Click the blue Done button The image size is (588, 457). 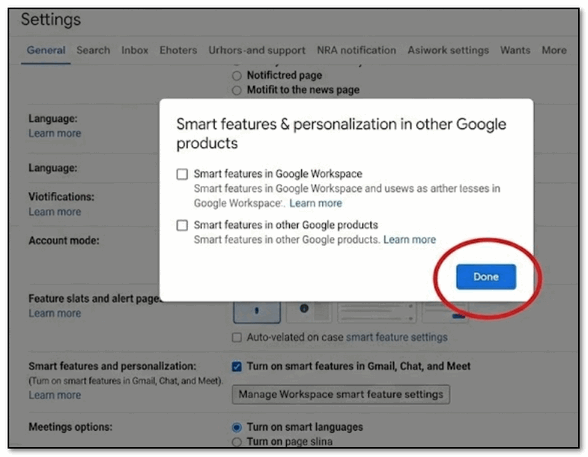click(x=486, y=277)
